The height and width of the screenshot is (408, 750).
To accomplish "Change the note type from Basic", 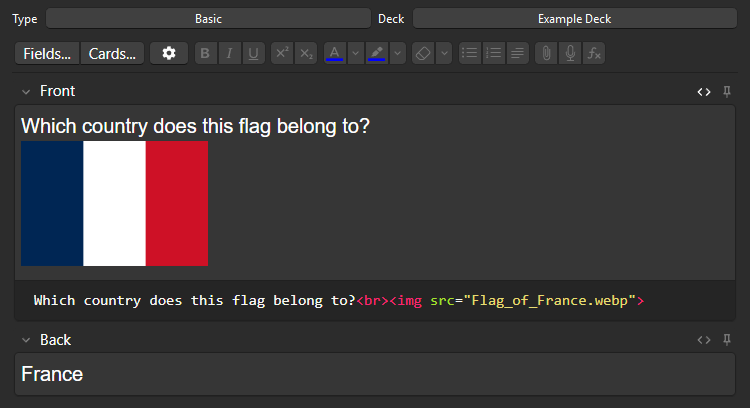I will tap(209, 19).
